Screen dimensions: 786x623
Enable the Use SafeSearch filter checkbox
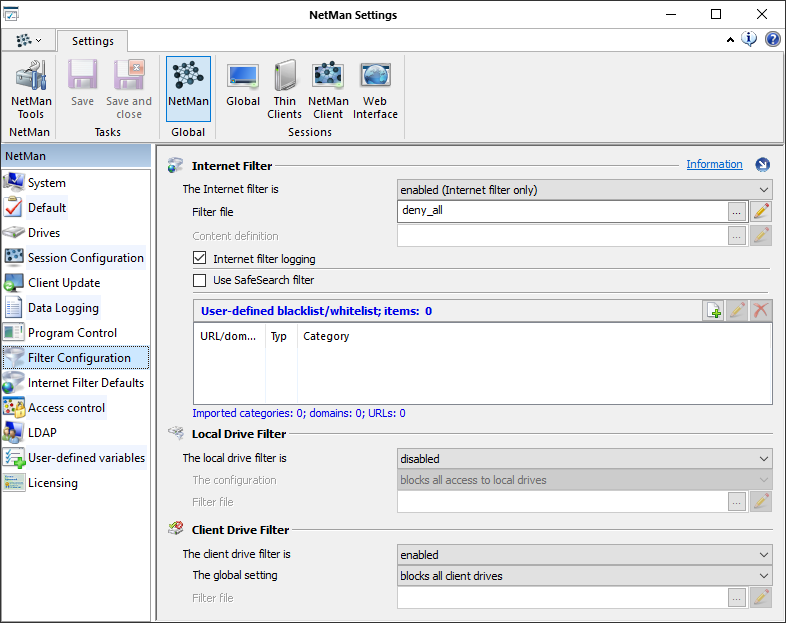[200, 280]
